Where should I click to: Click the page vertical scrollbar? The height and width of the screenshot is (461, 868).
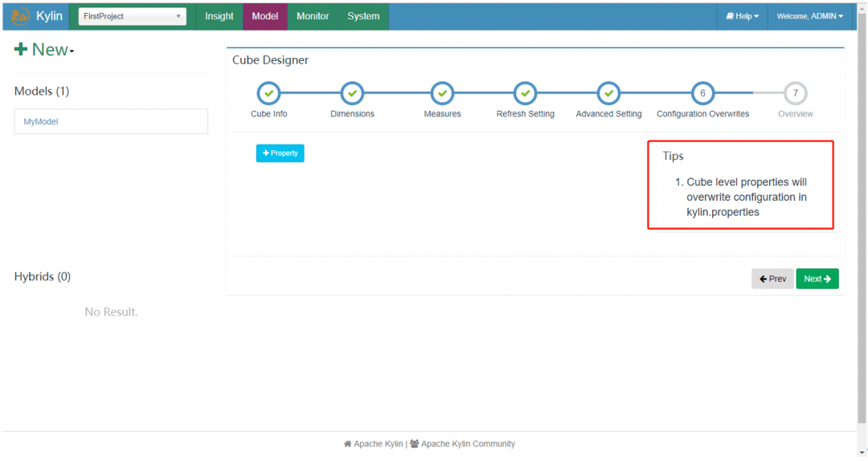pos(862,218)
